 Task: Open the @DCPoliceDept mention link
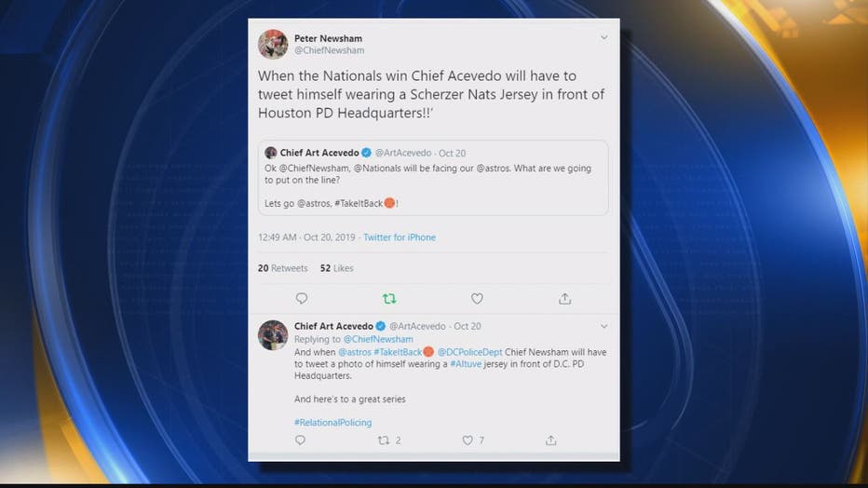pyautogui.click(x=469, y=352)
